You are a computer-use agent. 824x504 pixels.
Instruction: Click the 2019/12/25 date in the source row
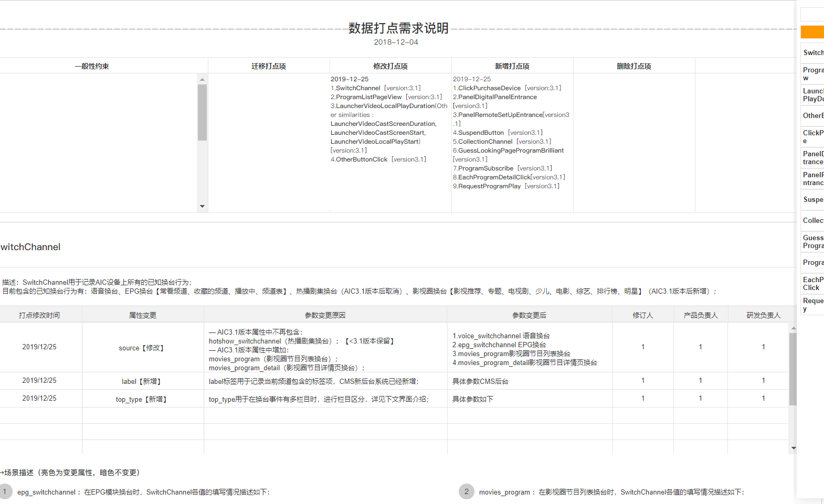point(39,347)
